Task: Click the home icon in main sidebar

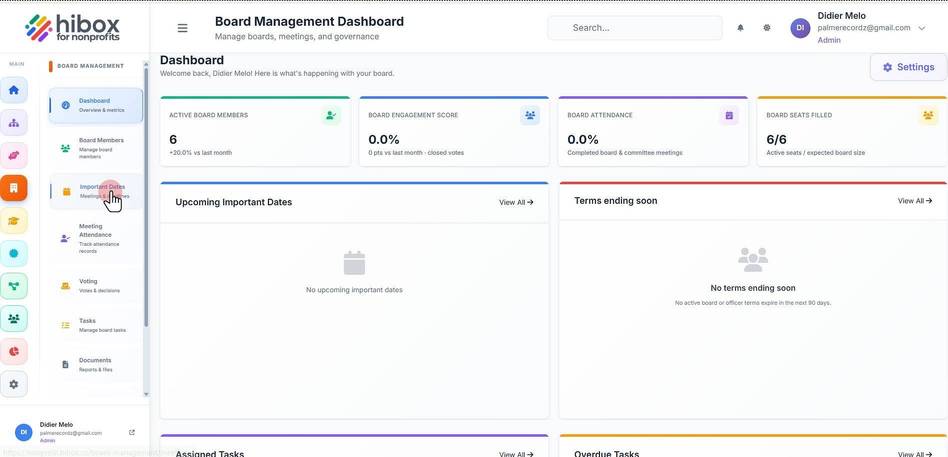Action: tap(14, 90)
